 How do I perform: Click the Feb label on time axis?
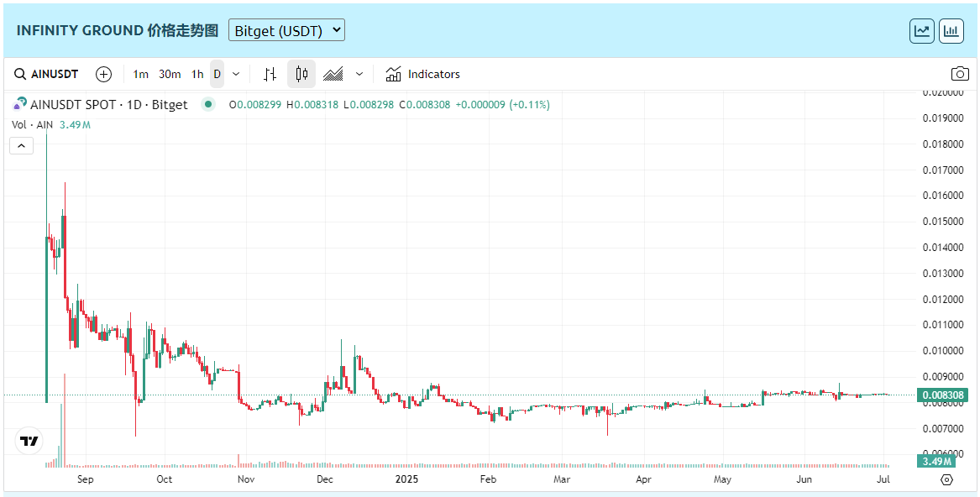(488, 479)
